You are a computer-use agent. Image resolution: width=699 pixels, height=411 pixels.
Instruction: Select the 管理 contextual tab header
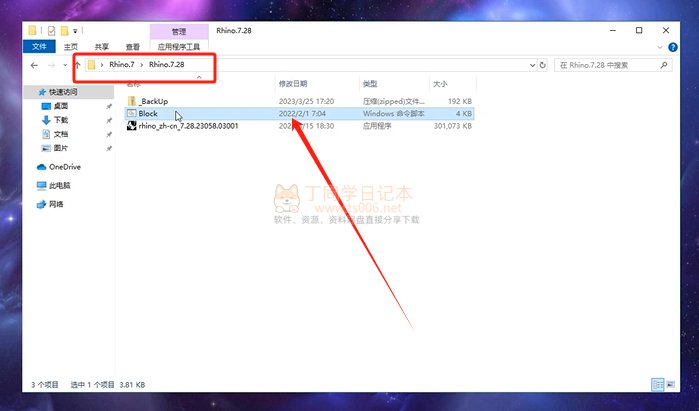coord(179,32)
